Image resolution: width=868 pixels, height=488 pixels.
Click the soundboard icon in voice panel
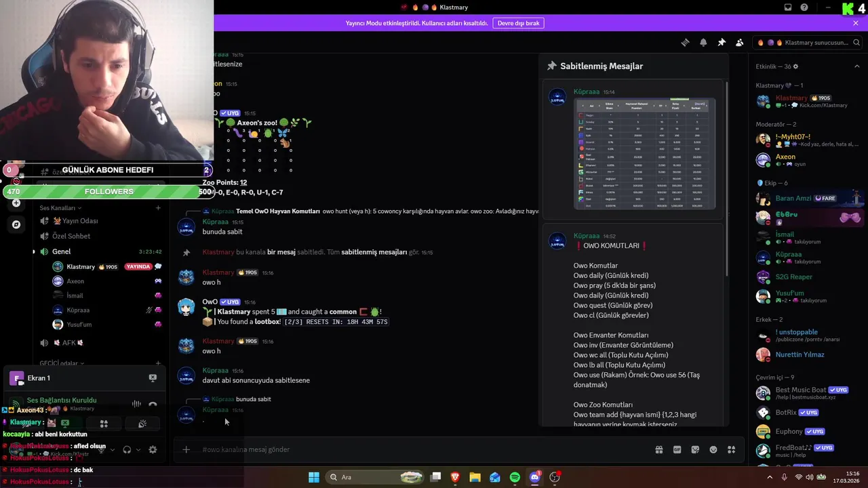pos(142,424)
